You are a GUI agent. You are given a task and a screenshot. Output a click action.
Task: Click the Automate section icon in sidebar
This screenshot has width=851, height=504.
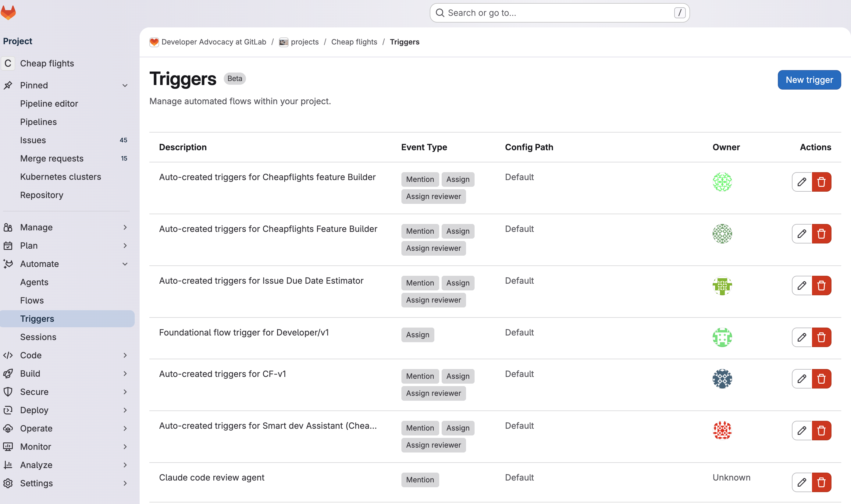point(8,264)
